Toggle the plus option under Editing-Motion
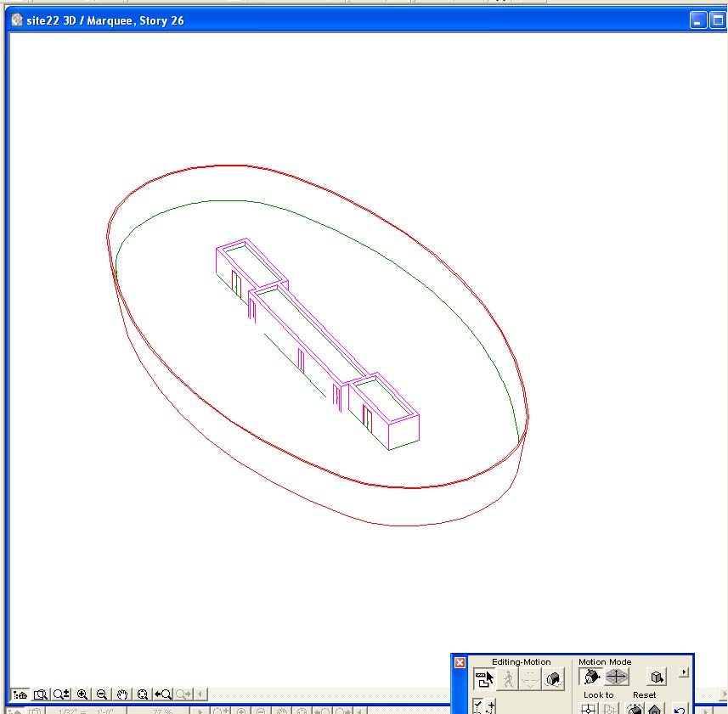Viewport: 728px width, 714px height. [491, 706]
